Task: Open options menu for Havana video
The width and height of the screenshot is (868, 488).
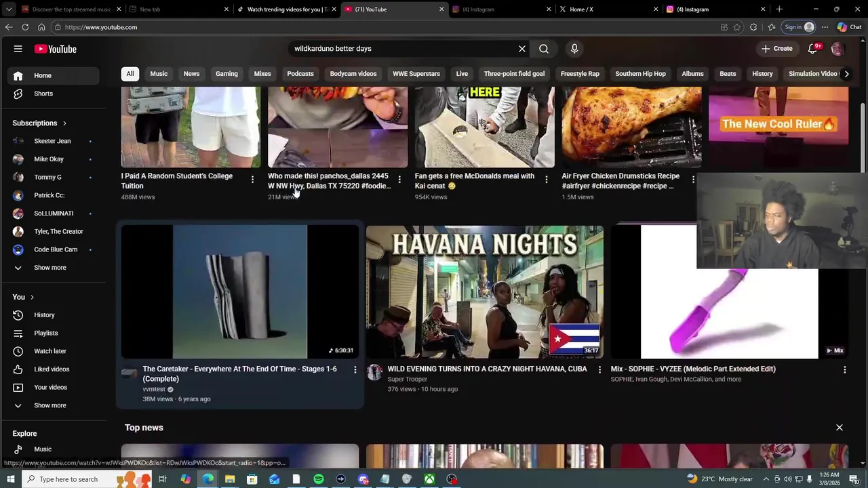Action: tap(599, 369)
